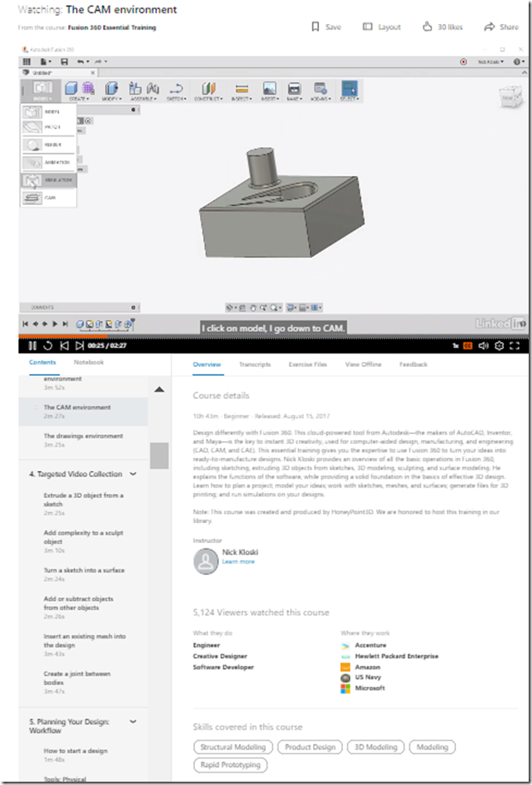The image size is (532, 785).
Task: Click Learn more under Nick Kloski
Action: tap(238, 562)
